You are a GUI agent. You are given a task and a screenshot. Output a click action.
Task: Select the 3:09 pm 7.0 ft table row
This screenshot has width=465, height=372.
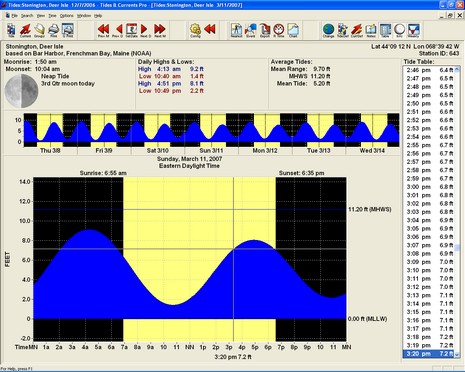429,262
